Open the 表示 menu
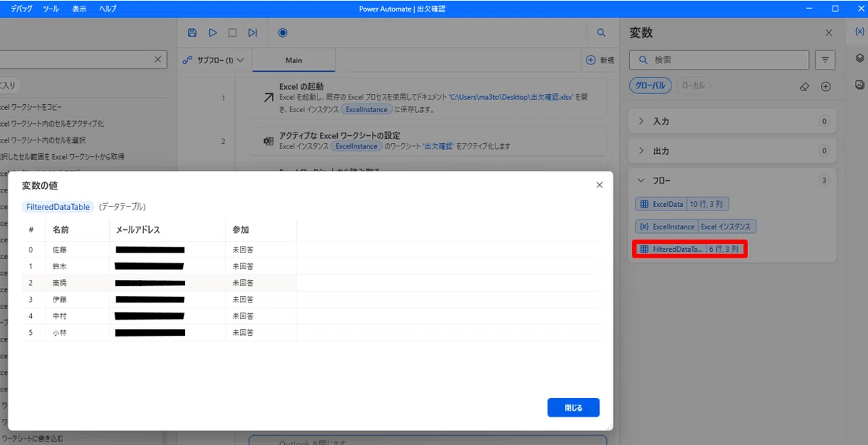The height and width of the screenshot is (445, 868). (x=80, y=9)
